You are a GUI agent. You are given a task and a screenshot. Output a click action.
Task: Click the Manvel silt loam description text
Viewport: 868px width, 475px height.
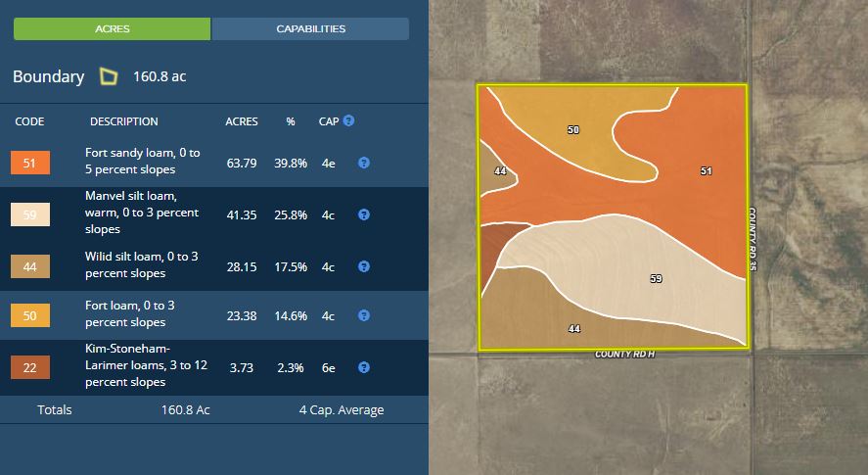pyautogui.click(x=142, y=214)
